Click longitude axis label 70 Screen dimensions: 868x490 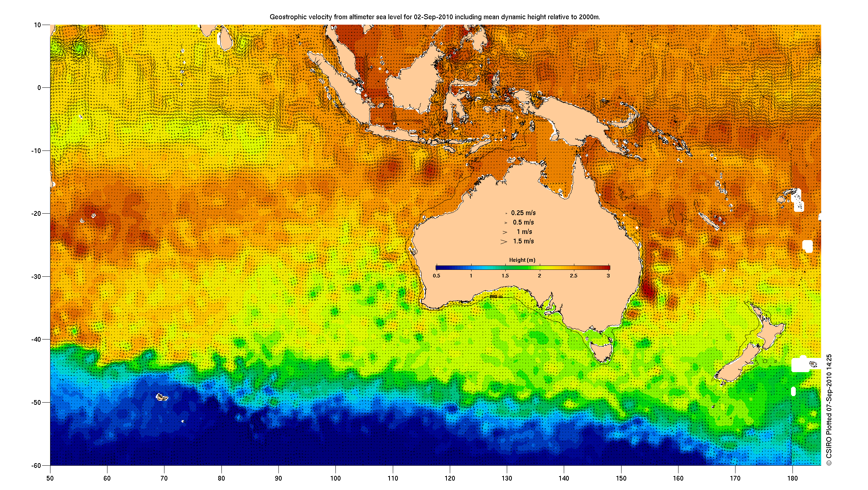tap(164, 478)
